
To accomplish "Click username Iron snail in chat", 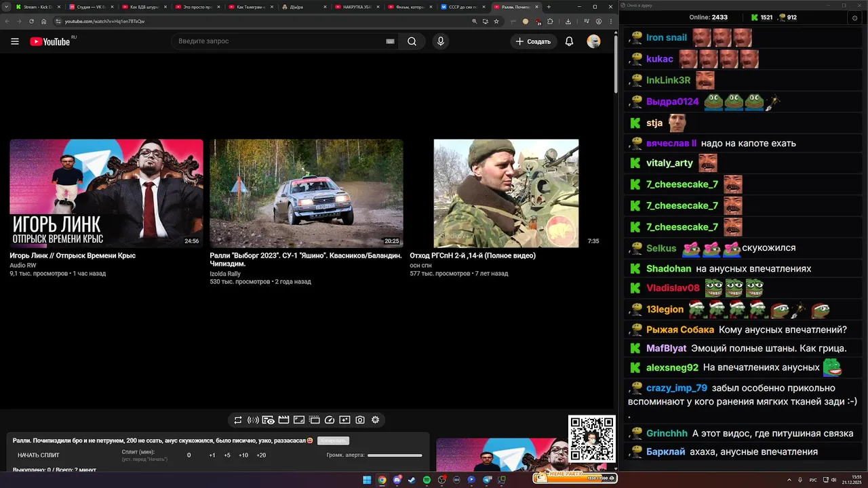I will pos(667,38).
